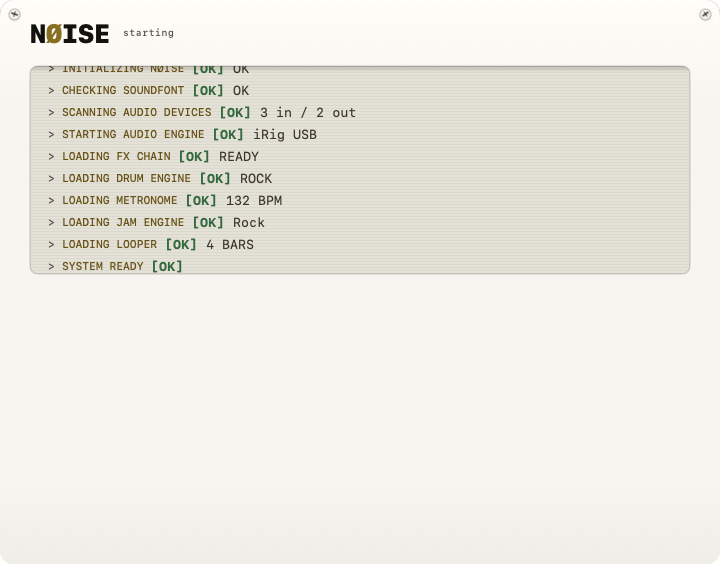
Task: Select the SCANNING AUDIO DEVICES log line
Action: (360, 113)
